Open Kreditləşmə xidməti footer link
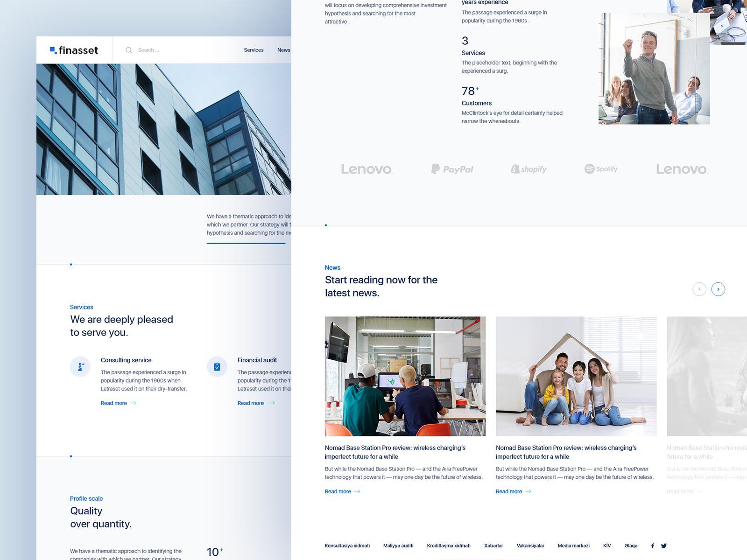Screen dimensions: 747x560 pos(449,546)
